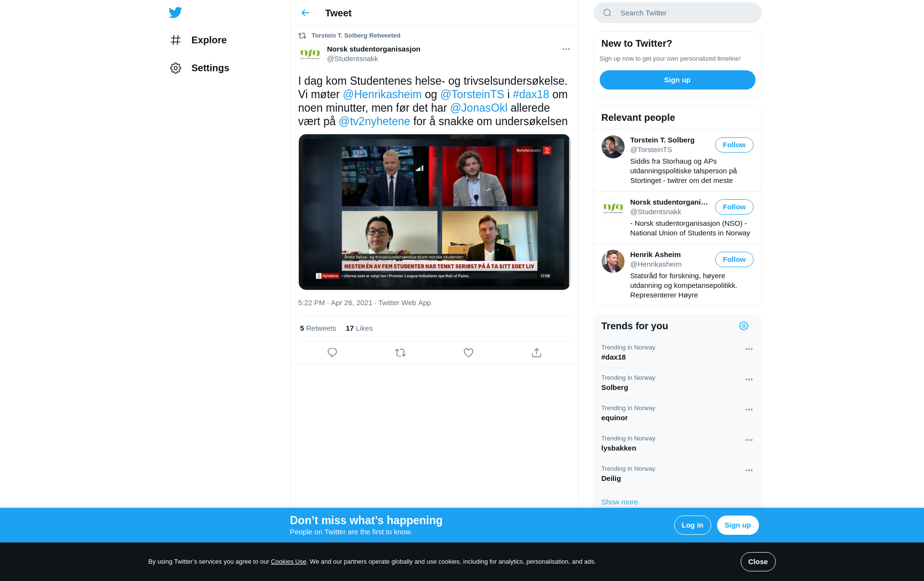The width and height of the screenshot is (924, 581).
Task: Go back using the arrow icon
Action: click(x=305, y=13)
